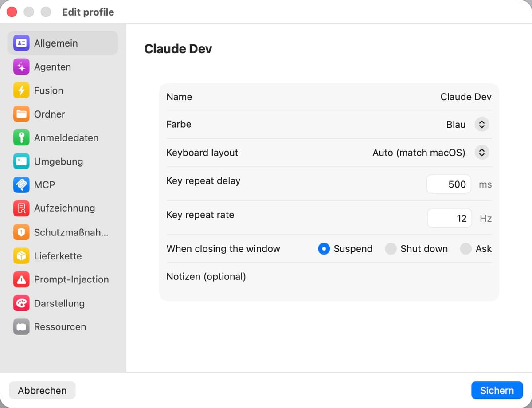Click the When closing the window label
Image resolution: width=532 pixels, height=408 pixels.
[223, 249]
